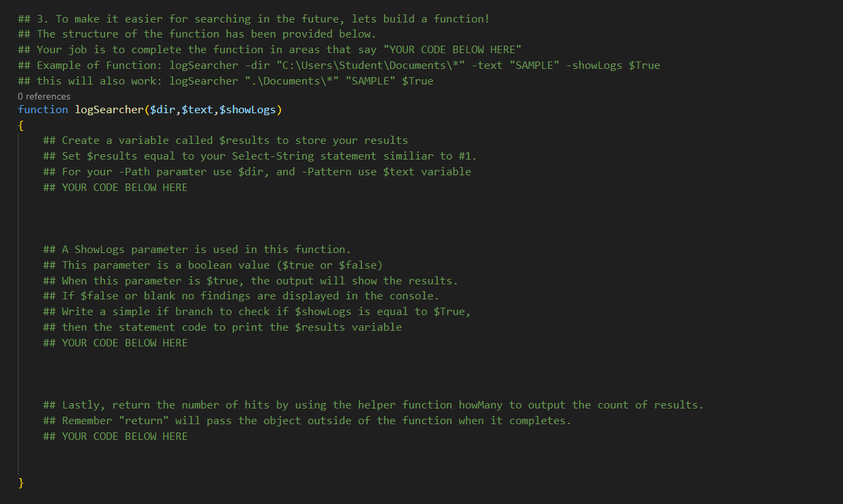Click the "Set $results equal to" comment line

[260, 156]
